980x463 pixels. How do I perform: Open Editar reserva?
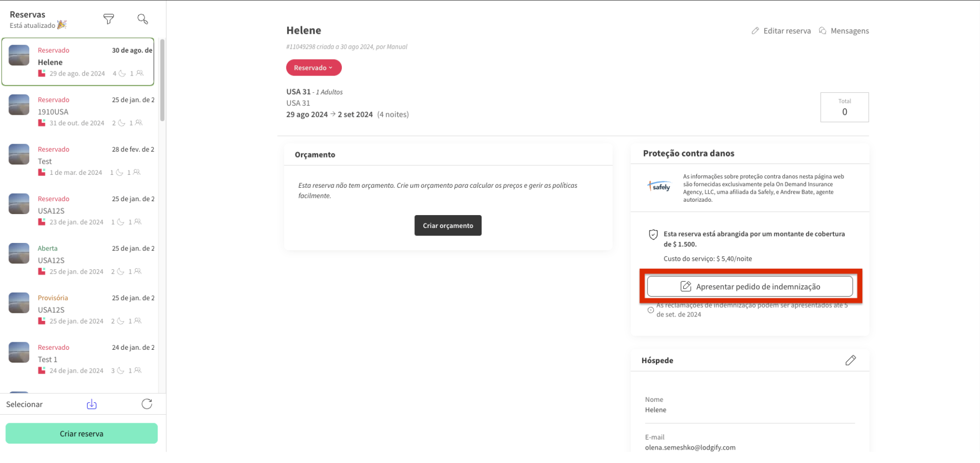click(781, 31)
